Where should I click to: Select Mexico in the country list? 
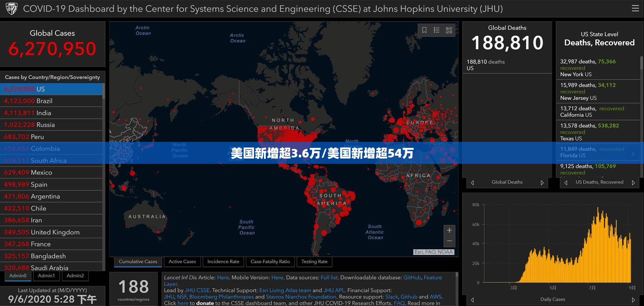[x=51, y=173]
